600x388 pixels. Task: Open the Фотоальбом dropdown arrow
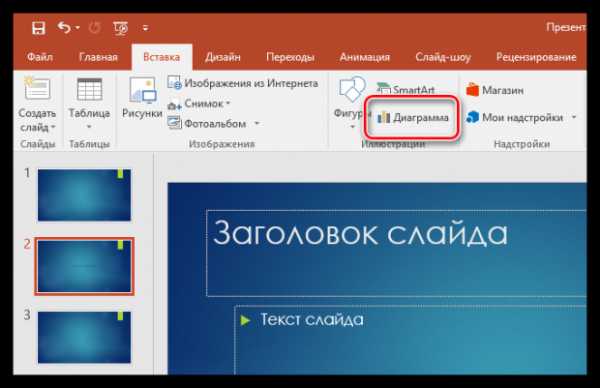tap(257, 123)
